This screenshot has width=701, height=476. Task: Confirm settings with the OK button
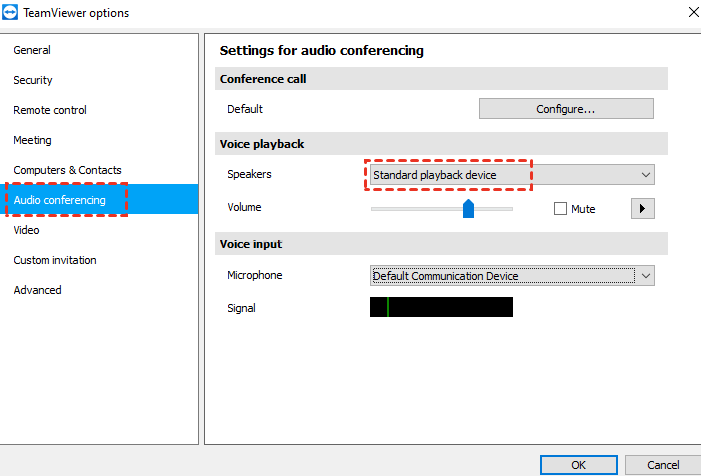(578, 465)
